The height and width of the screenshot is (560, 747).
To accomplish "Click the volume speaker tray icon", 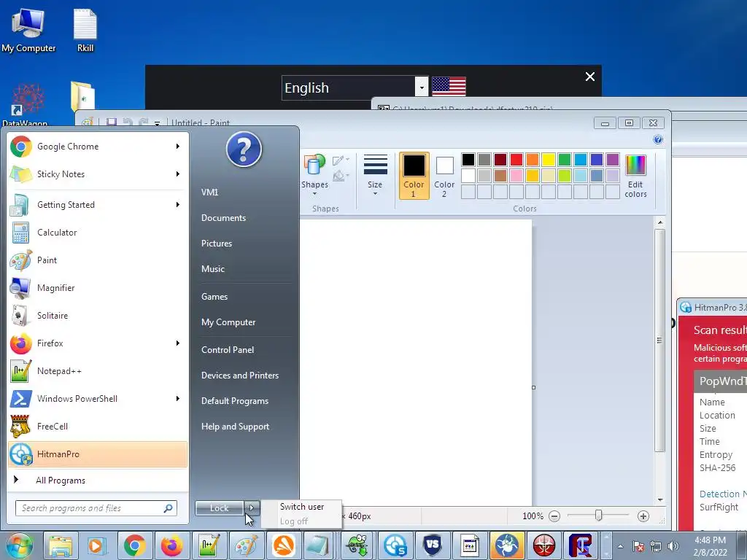I will [673, 546].
